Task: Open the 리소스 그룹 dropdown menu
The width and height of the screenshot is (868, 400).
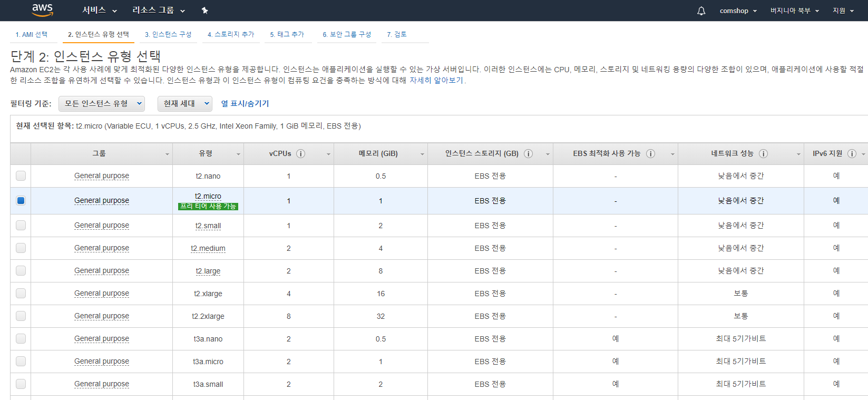Action: pos(159,10)
